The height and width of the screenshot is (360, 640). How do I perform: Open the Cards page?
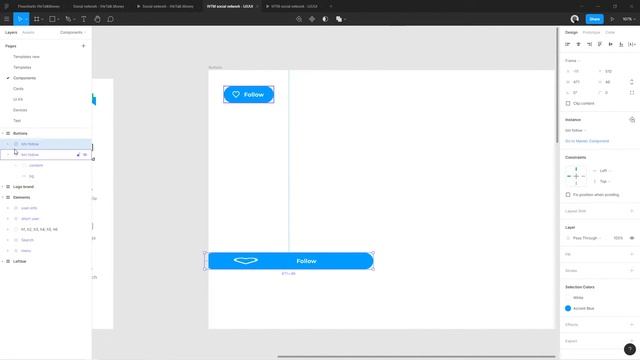coord(18,89)
